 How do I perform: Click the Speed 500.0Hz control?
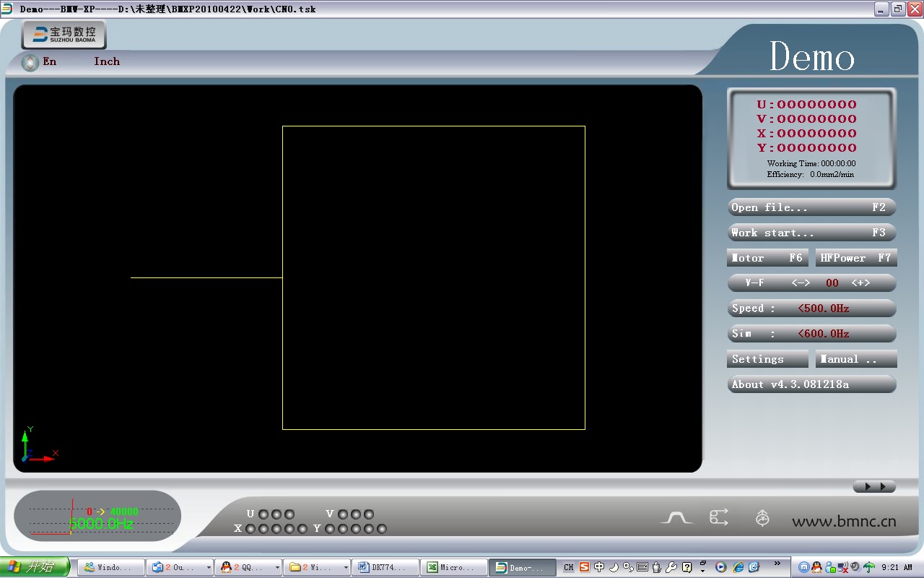coord(811,309)
